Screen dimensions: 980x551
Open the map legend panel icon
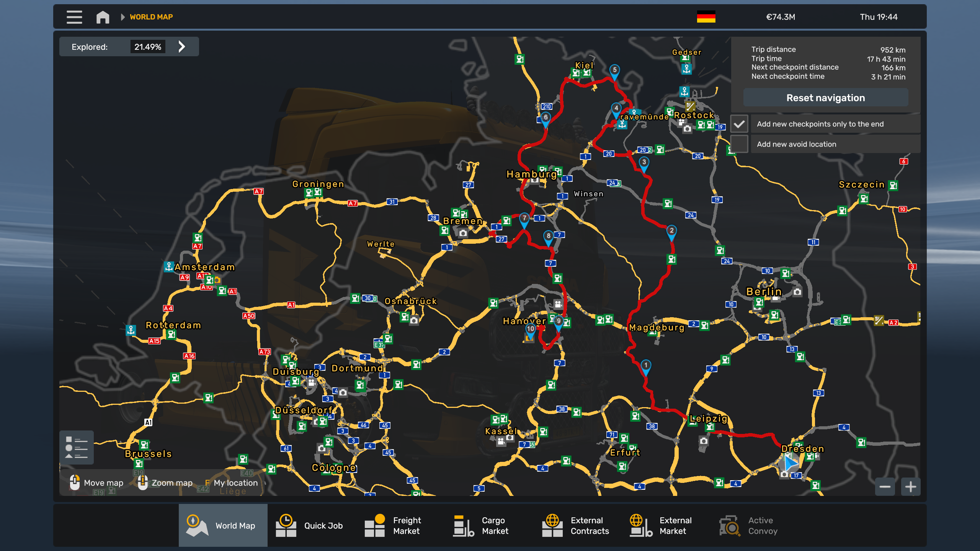tap(77, 447)
